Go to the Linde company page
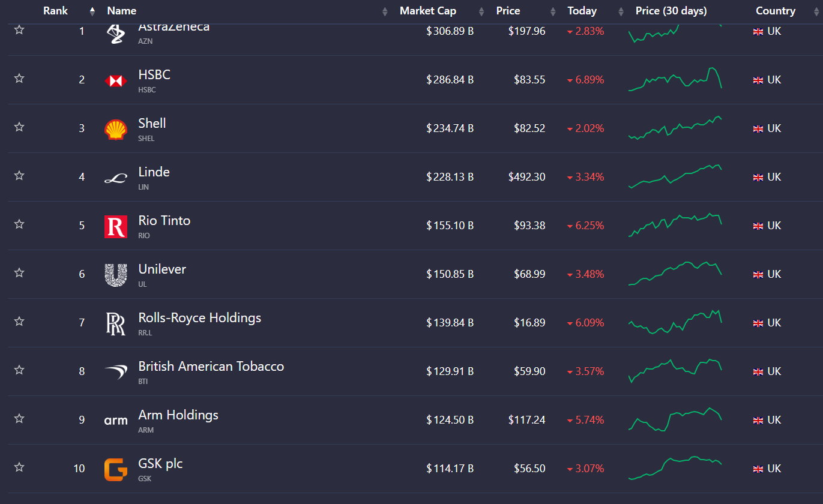Viewport: 823px width, 504px height. [154, 172]
